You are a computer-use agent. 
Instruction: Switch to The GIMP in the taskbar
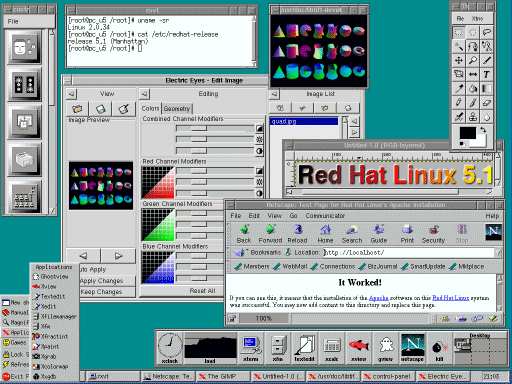coord(222,376)
